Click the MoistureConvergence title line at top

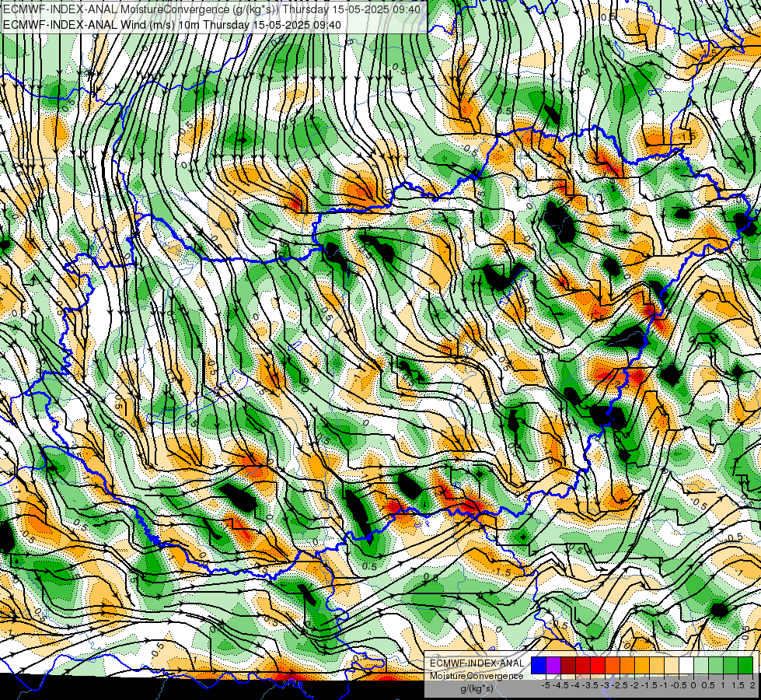tap(213, 9)
